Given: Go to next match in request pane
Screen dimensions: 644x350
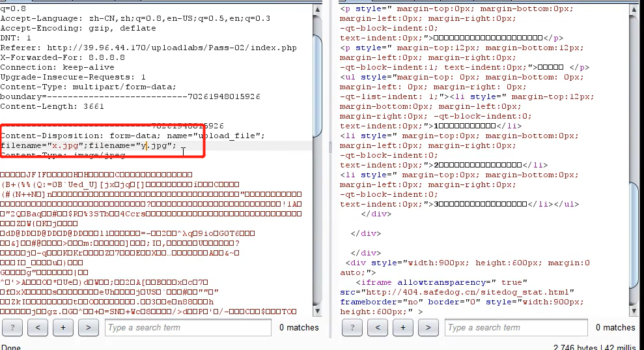Looking at the screenshot, I should [x=88, y=327].
